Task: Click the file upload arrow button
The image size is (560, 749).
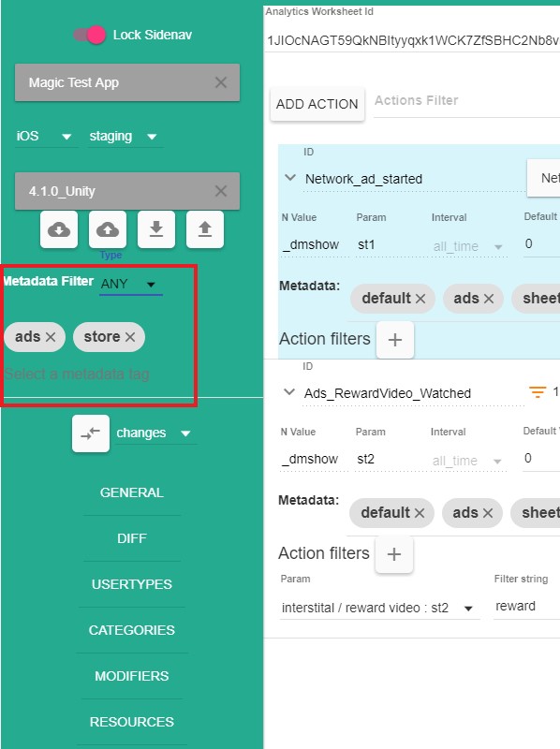Action: (x=205, y=229)
